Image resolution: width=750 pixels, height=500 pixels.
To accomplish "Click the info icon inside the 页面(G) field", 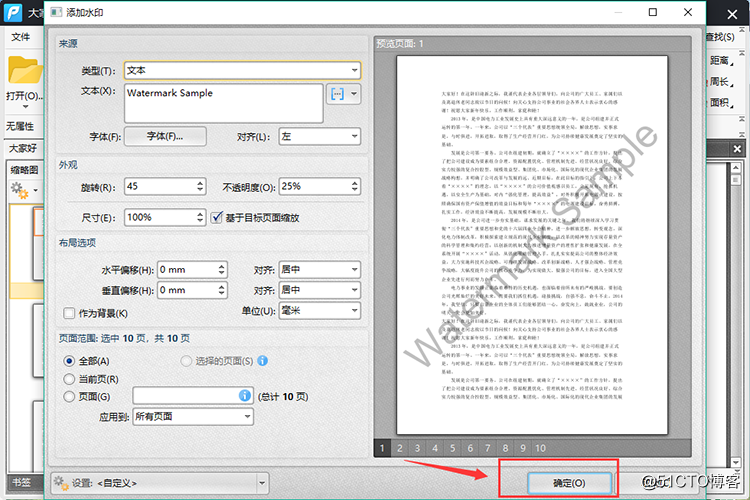I will click(x=244, y=396).
